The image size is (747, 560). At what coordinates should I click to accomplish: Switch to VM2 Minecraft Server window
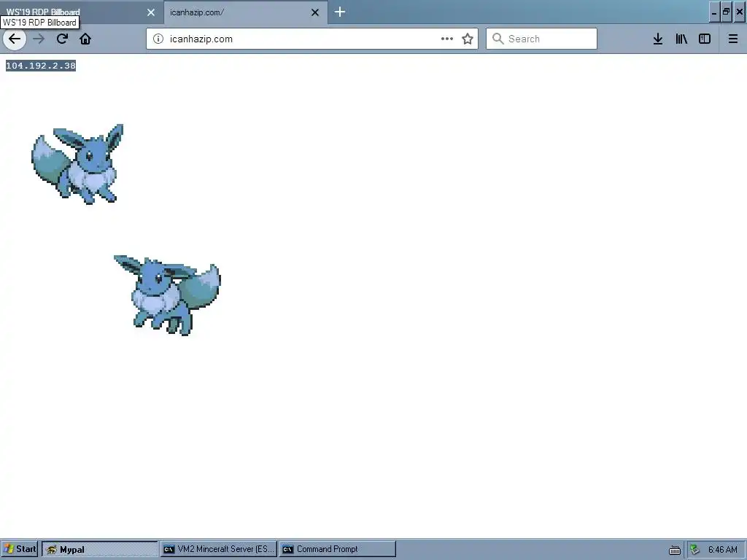[218, 549]
